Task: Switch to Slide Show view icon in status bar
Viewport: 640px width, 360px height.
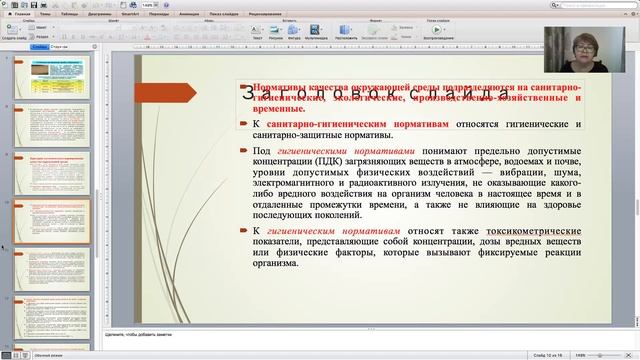Action: (x=25, y=356)
